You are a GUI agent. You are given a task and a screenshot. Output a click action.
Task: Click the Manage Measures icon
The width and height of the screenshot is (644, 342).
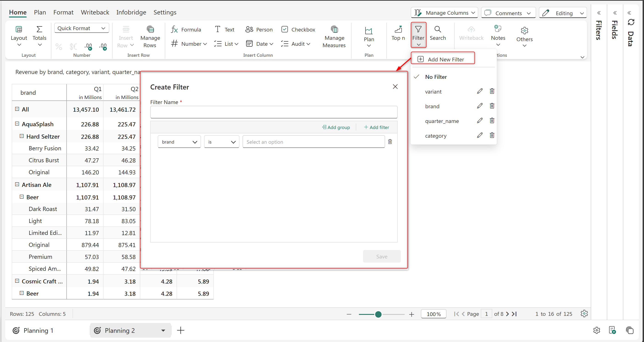(x=334, y=29)
